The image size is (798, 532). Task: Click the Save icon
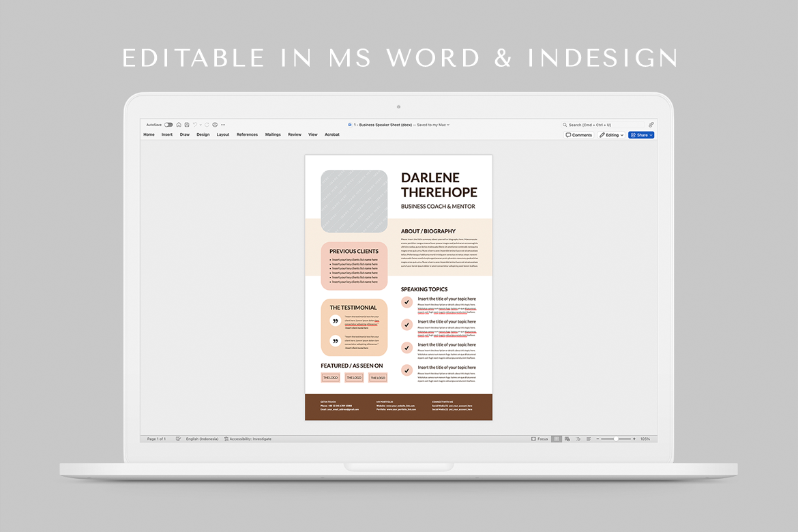tap(186, 125)
